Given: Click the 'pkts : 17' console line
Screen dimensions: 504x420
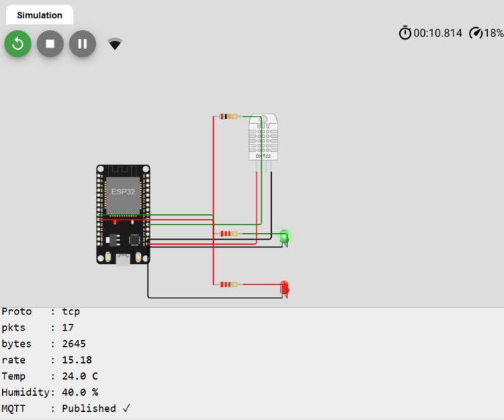Looking at the screenshot, I should [x=37, y=328].
